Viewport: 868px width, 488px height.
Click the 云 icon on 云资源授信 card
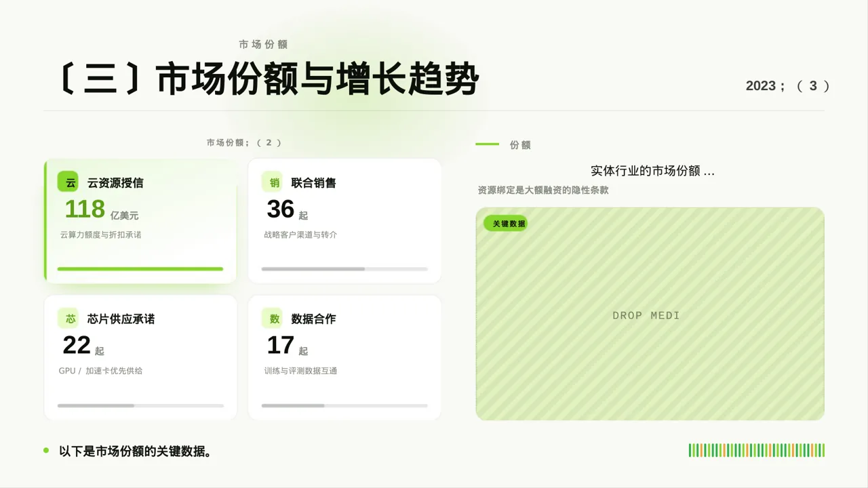[68, 182]
